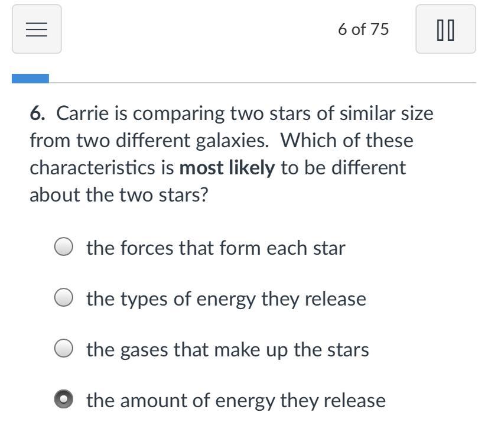
Task: Click the gray unfilled progress track
Action: pos(263,83)
